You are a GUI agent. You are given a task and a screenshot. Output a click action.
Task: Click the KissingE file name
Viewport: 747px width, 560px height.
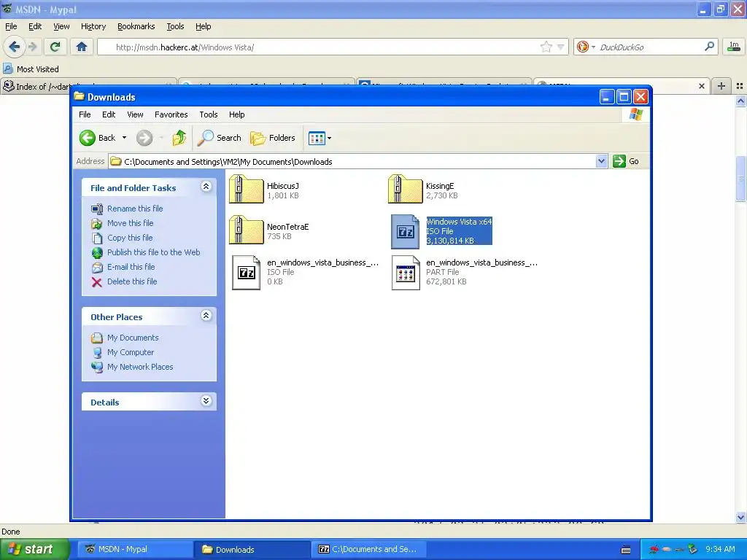[x=440, y=186]
